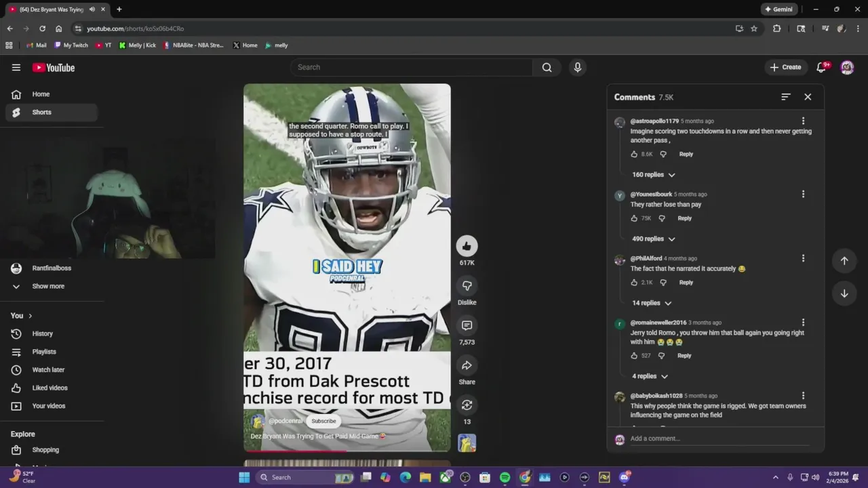868x488 pixels.
Task: Share this Short
Action: pyautogui.click(x=467, y=365)
